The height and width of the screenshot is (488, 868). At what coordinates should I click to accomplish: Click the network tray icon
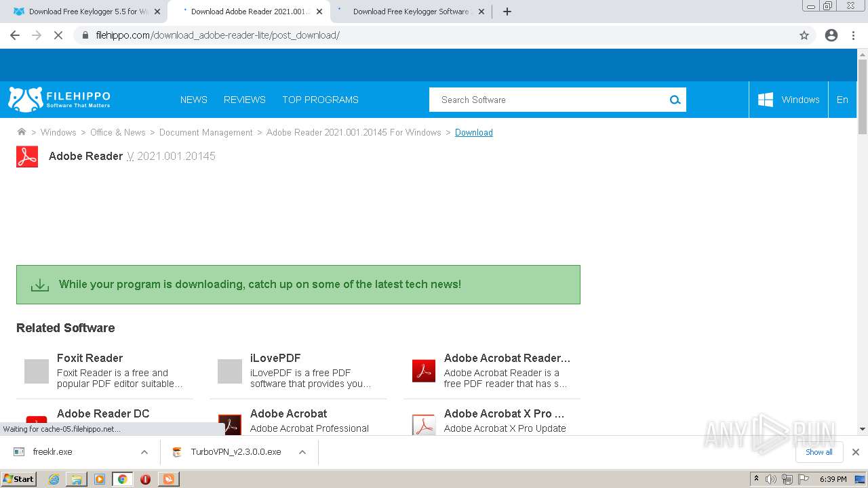tap(787, 479)
